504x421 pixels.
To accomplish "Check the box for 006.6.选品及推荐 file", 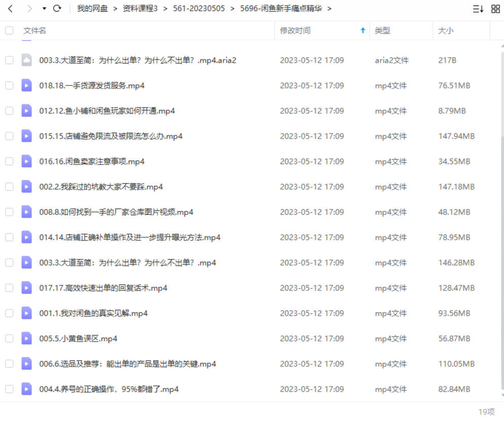I will 9,364.
